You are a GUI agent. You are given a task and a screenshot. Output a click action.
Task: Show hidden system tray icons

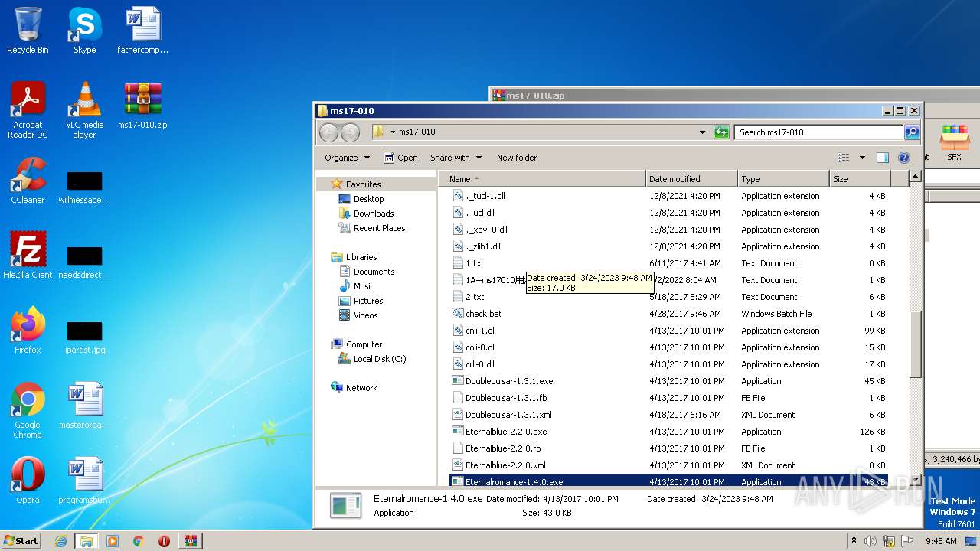[x=854, y=541]
